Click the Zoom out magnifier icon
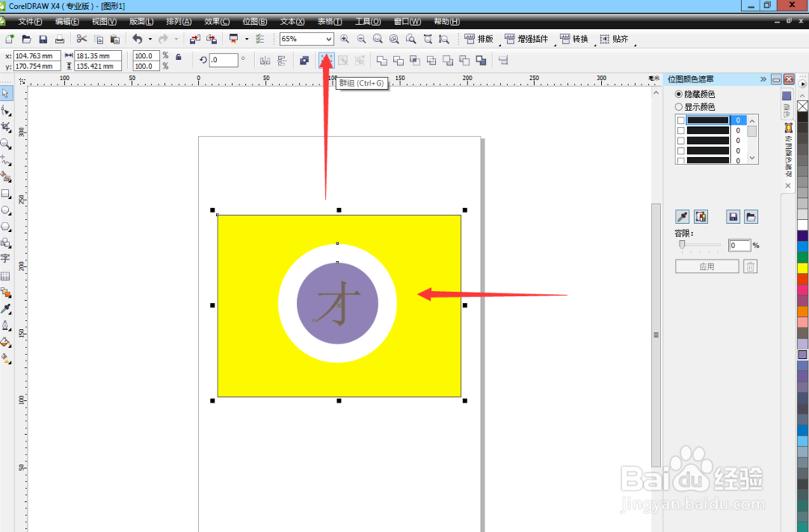 [361, 39]
